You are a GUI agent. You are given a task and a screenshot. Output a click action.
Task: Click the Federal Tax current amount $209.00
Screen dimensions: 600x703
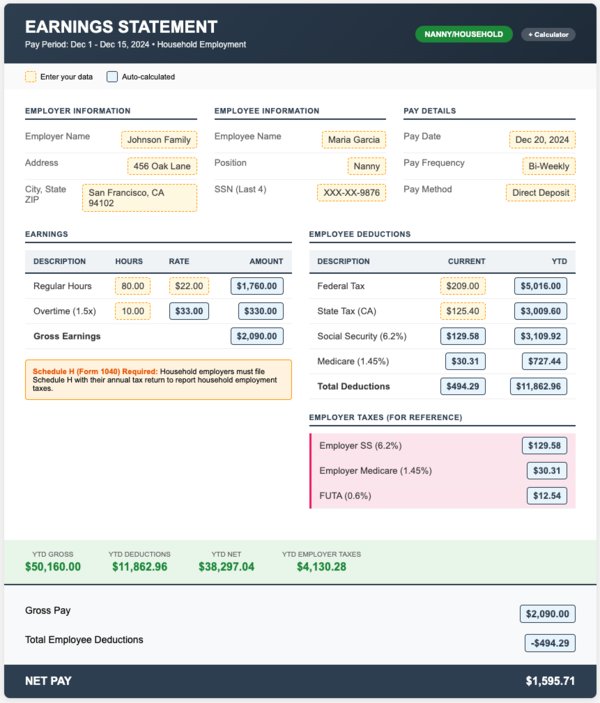point(462,286)
